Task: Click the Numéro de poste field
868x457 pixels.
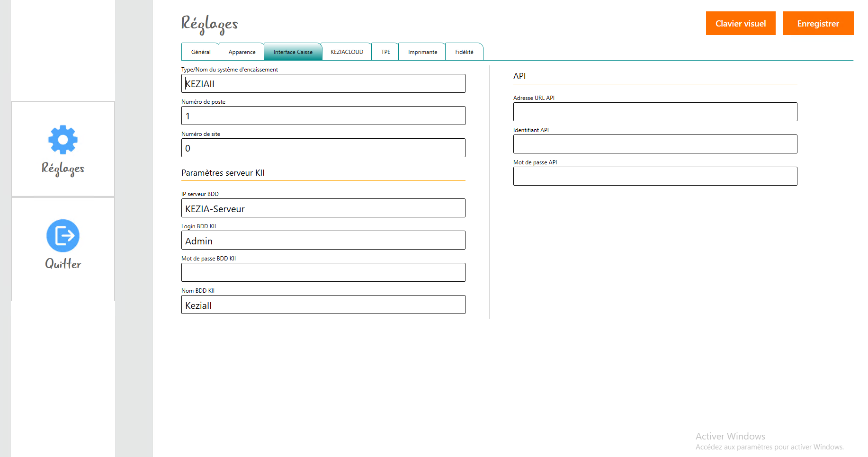Action: point(323,116)
